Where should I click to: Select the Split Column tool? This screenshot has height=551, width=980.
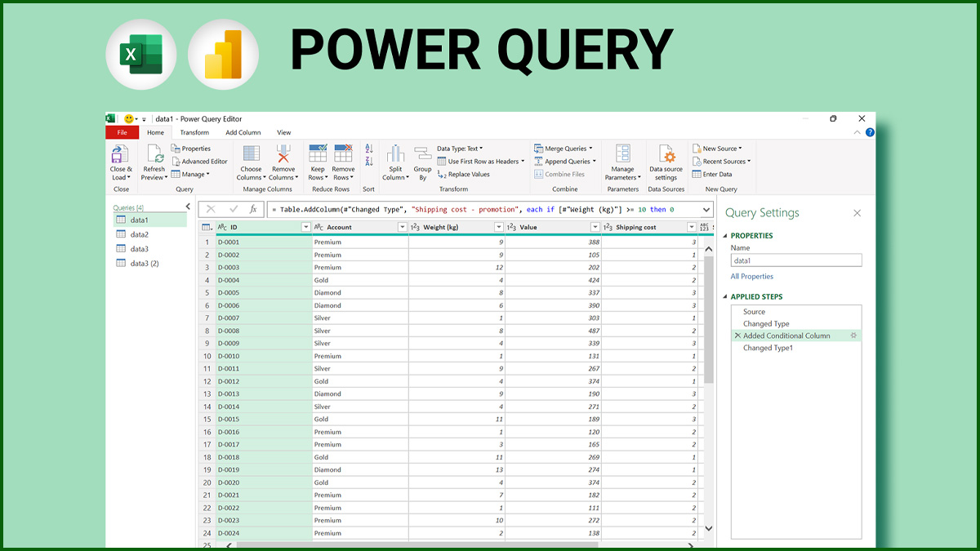(395, 162)
